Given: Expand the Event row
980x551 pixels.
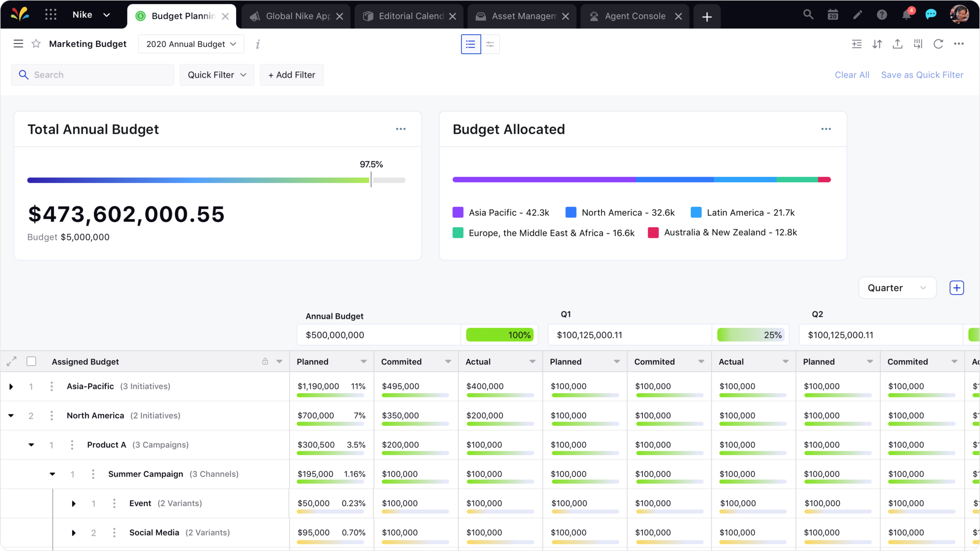Looking at the screenshot, I should (73, 504).
